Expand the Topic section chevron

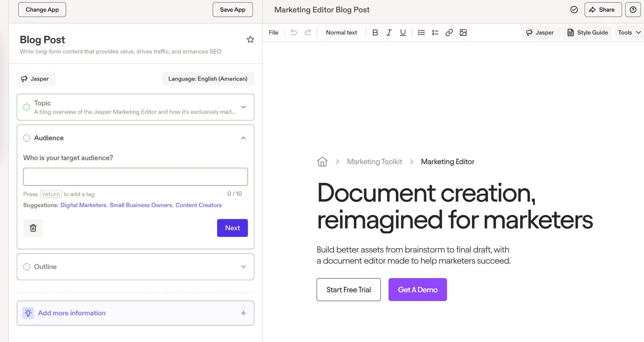(x=244, y=107)
